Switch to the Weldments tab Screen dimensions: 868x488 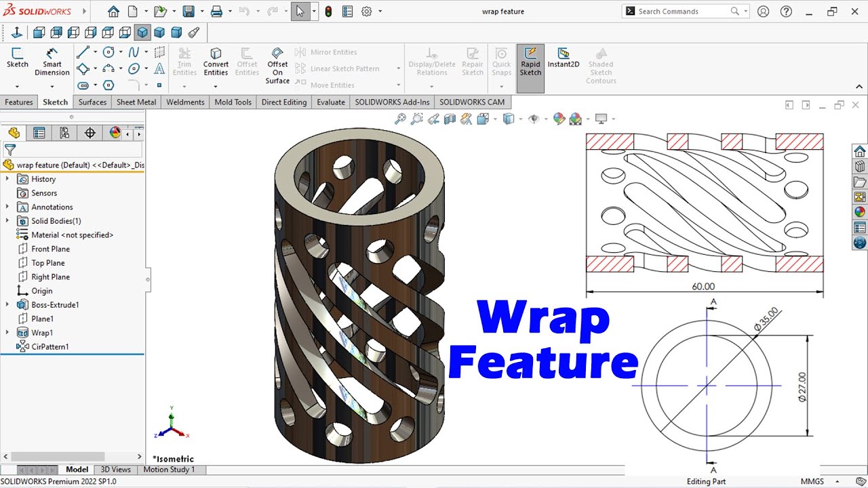185,102
